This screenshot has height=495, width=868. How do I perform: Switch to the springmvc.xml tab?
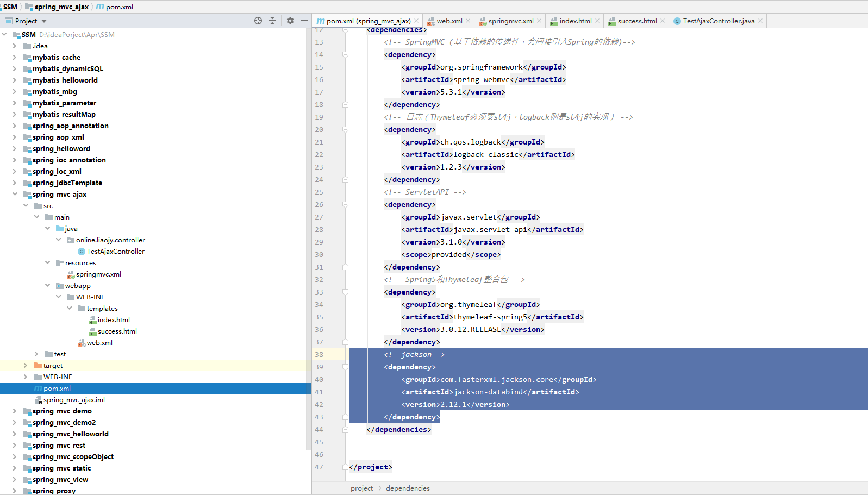[511, 21]
